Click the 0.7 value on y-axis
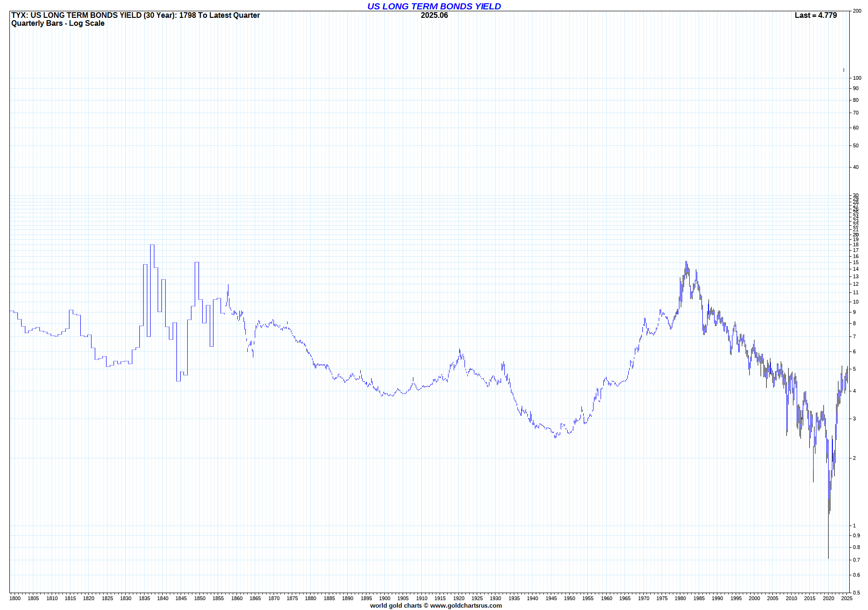 click(x=856, y=560)
